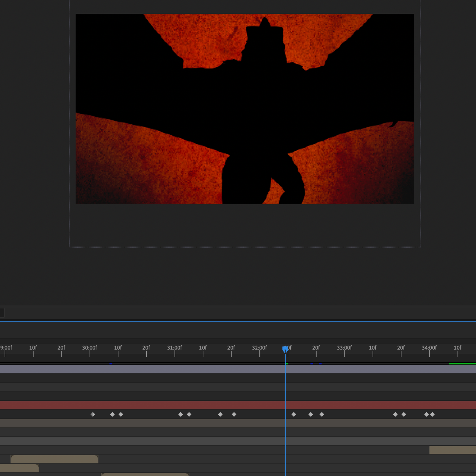The height and width of the screenshot is (476, 476).
Task: Select the keyframe just left of 20f after 32:00f
Action: tap(311, 414)
